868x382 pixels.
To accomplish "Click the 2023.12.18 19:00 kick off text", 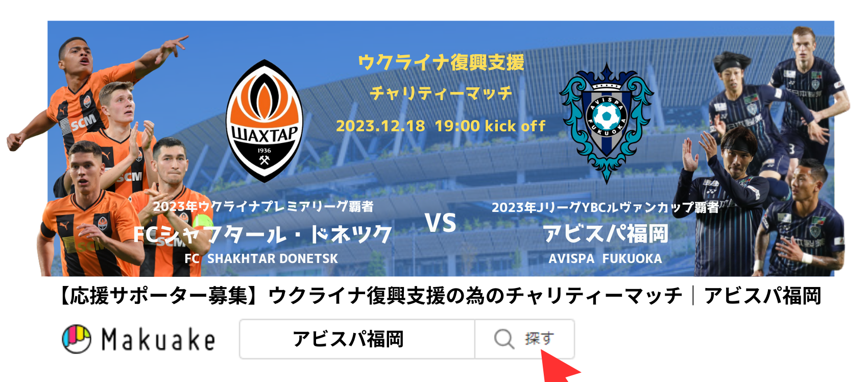I will point(441,126).
